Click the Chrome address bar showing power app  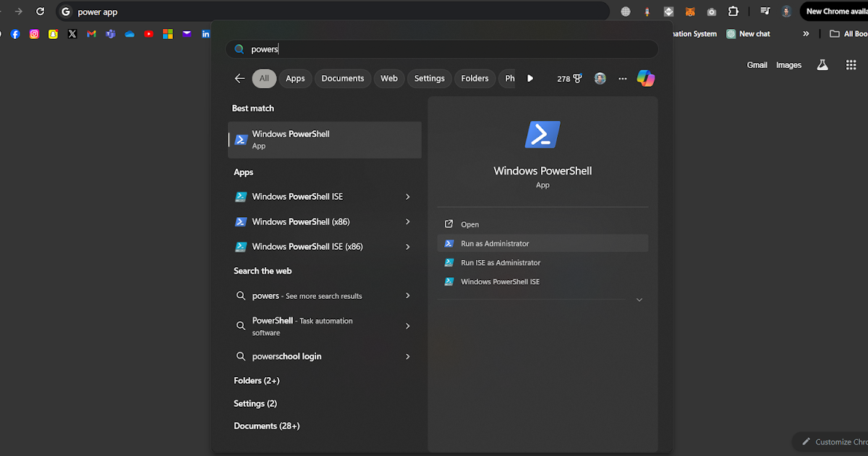pyautogui.click(x=333, y=12)
